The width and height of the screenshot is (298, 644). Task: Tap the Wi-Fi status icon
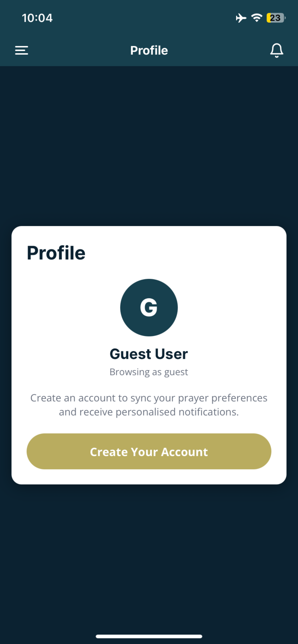tap(256, 18)
